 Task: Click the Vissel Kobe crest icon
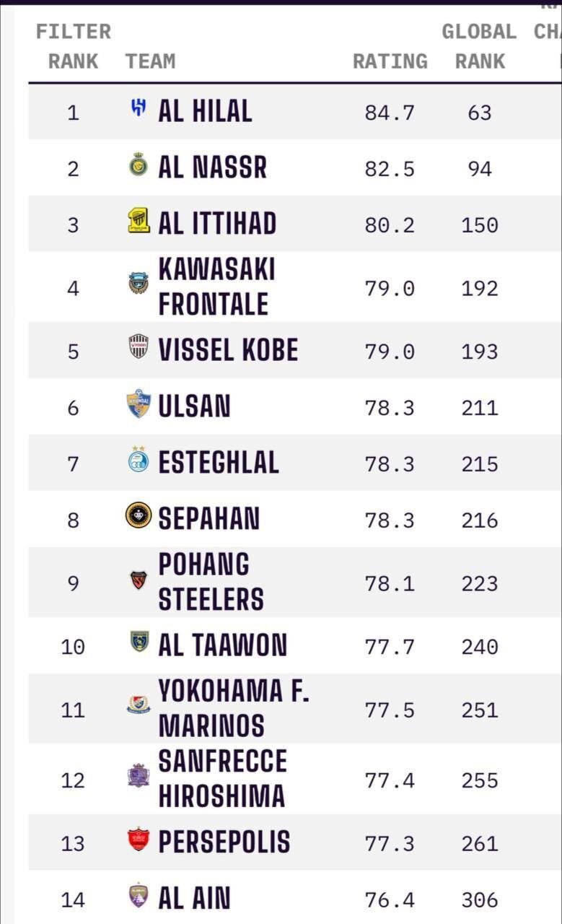(139, 346)
